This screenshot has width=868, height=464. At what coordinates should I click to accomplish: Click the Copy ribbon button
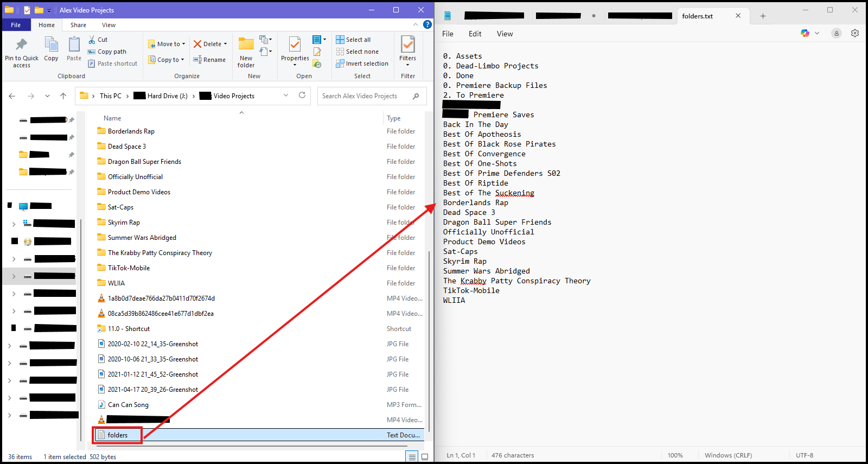tap(51, 49)
